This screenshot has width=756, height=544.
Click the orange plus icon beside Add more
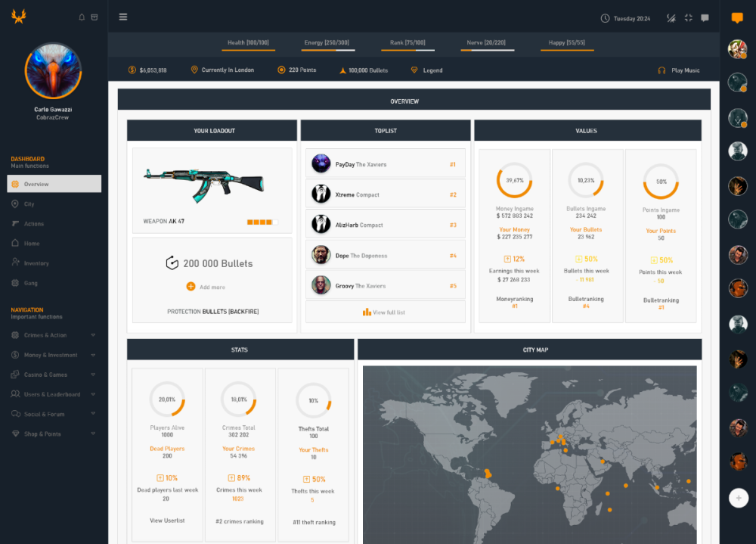[191, 287]
